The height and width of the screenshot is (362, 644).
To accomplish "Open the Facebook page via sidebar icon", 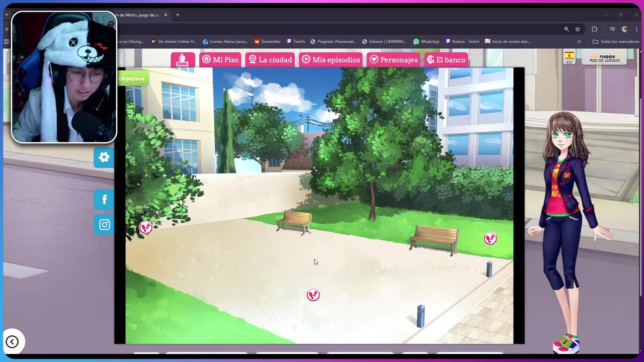I will click(x=104, y=200).
